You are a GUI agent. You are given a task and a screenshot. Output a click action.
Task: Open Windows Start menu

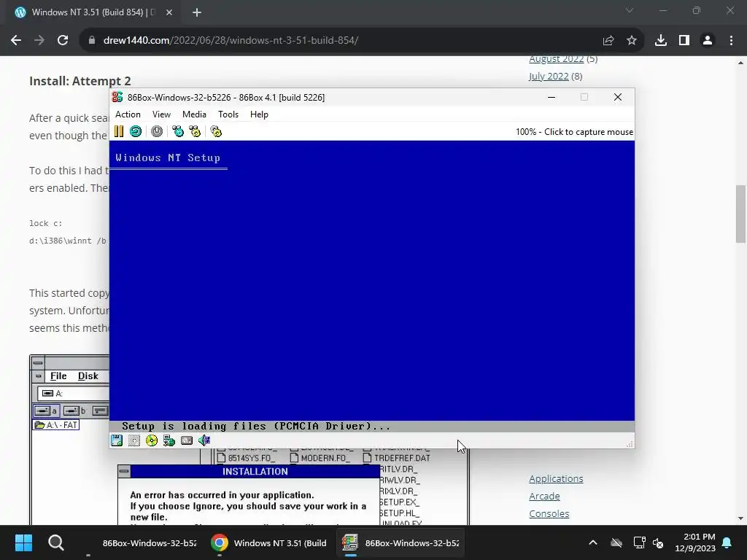23,542
